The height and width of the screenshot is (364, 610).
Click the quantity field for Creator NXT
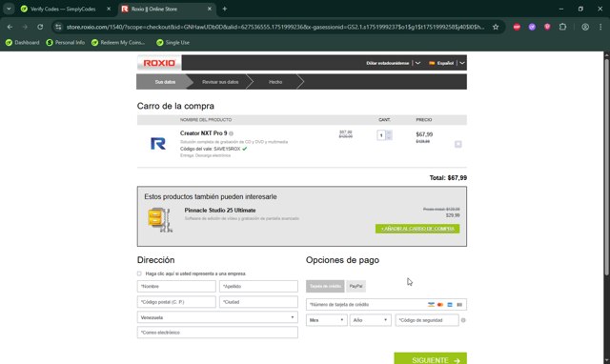[x=381, y=135]
